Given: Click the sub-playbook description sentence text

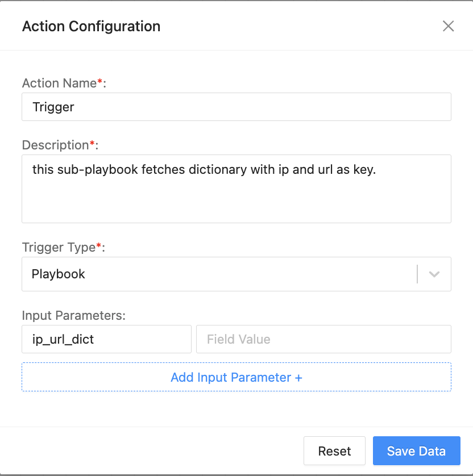Looking at the screenshot, I should 204,169.
